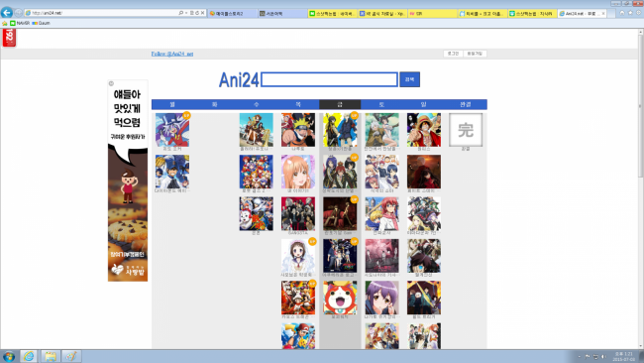This screenshot has width=644, height=363.
Task: Click the search magnifier dropdown in address bar
Action: pyautogui.click(x=182, y=13)
